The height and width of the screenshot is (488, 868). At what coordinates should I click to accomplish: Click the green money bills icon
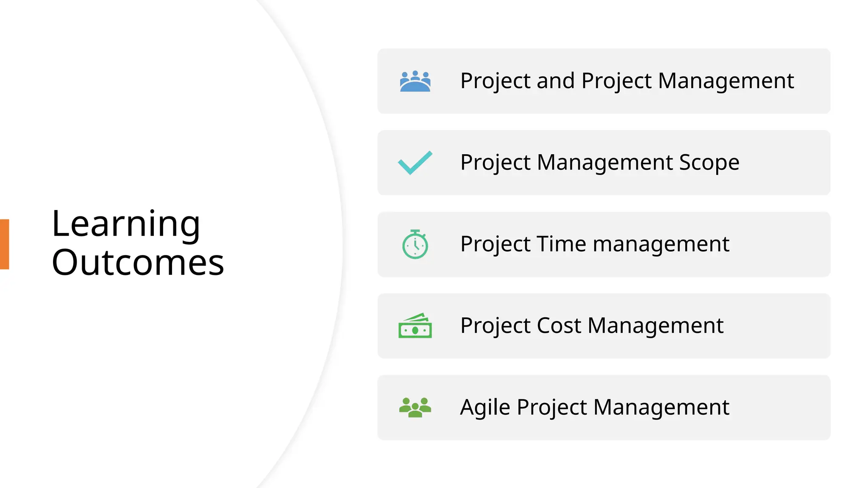[415, 326]
